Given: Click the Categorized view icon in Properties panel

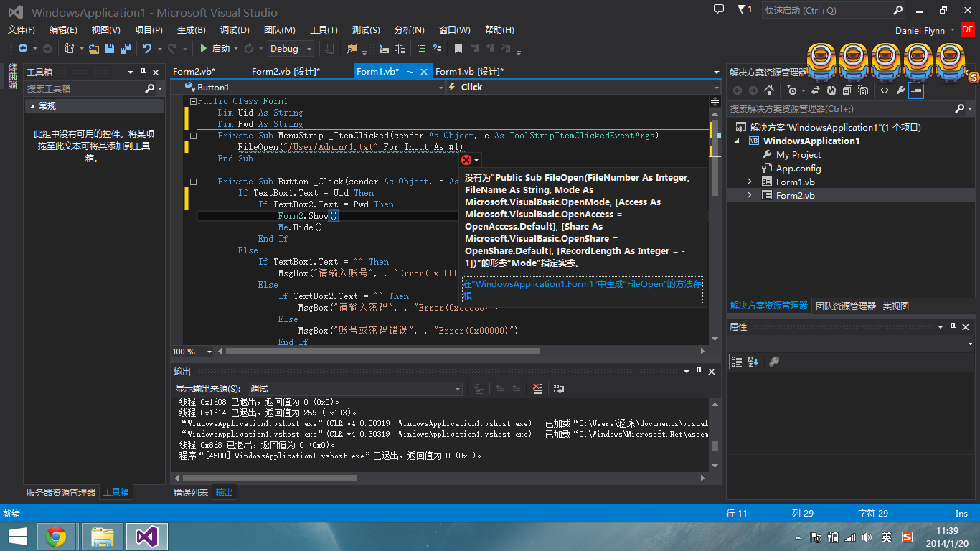Looking at the screenshot, I should tap(737, 362).
